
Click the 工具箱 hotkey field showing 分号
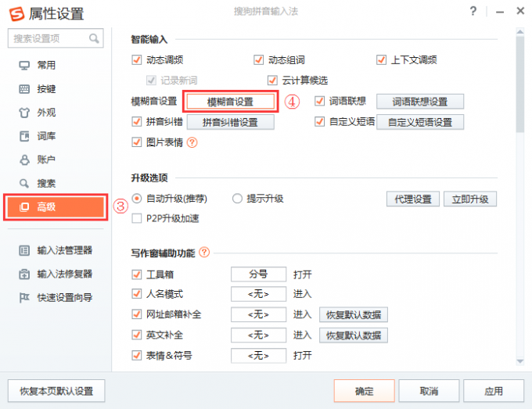pos(258,274)
